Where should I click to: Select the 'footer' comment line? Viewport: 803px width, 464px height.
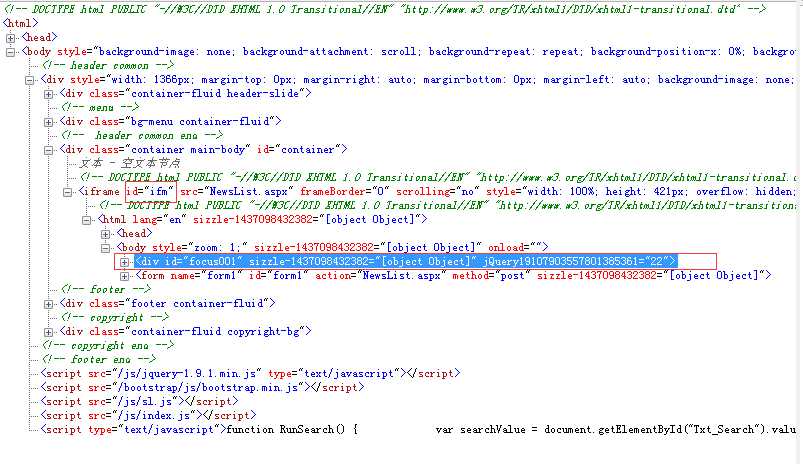(106, 289)
